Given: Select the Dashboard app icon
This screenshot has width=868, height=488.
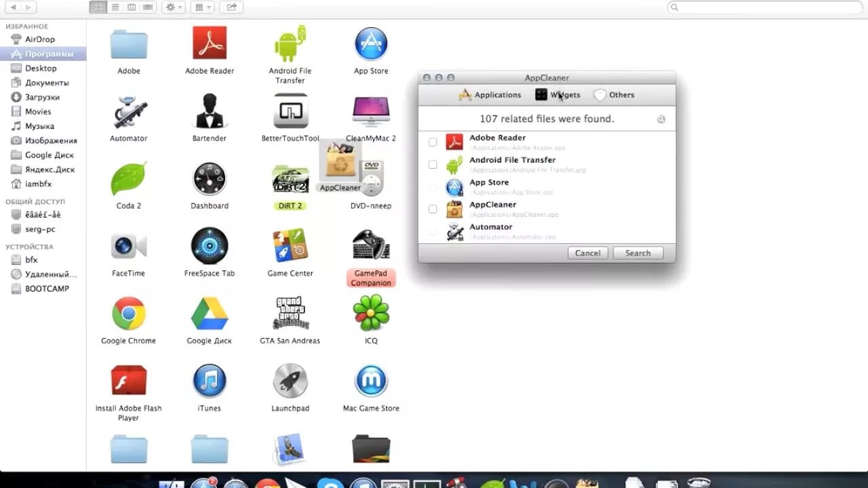Looking at the screenshot, I should tap(210, 179).
